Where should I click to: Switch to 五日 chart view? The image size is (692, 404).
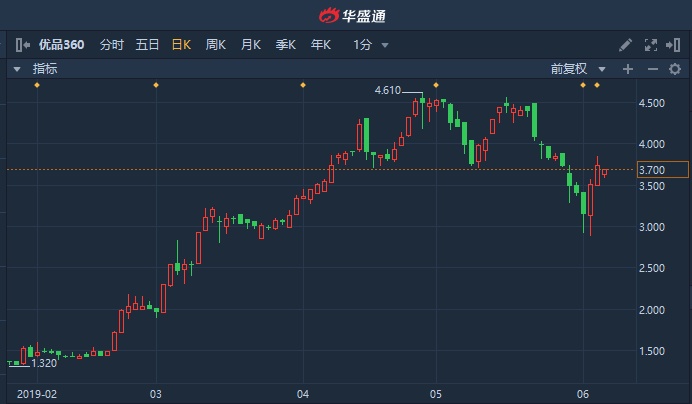147,45
